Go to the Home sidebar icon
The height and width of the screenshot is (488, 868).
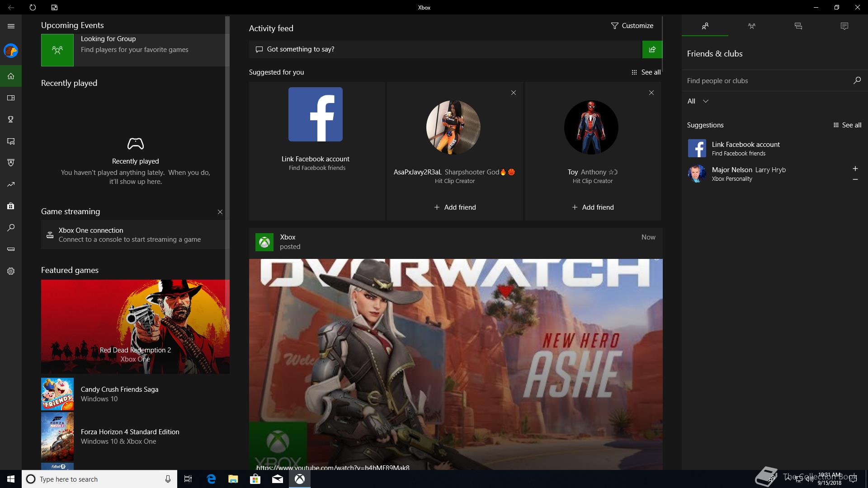pyautogui.click(x=11, y=76)
